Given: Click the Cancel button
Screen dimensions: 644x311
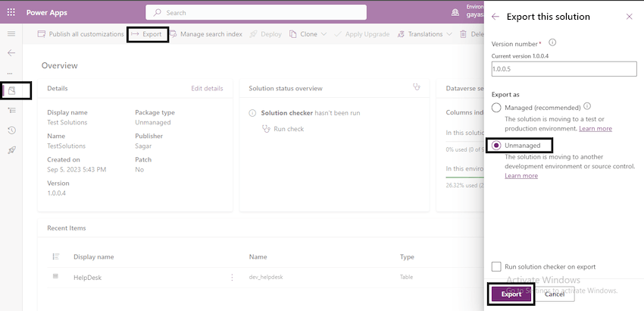Looking at the screenshot, I should click(555, 294).
